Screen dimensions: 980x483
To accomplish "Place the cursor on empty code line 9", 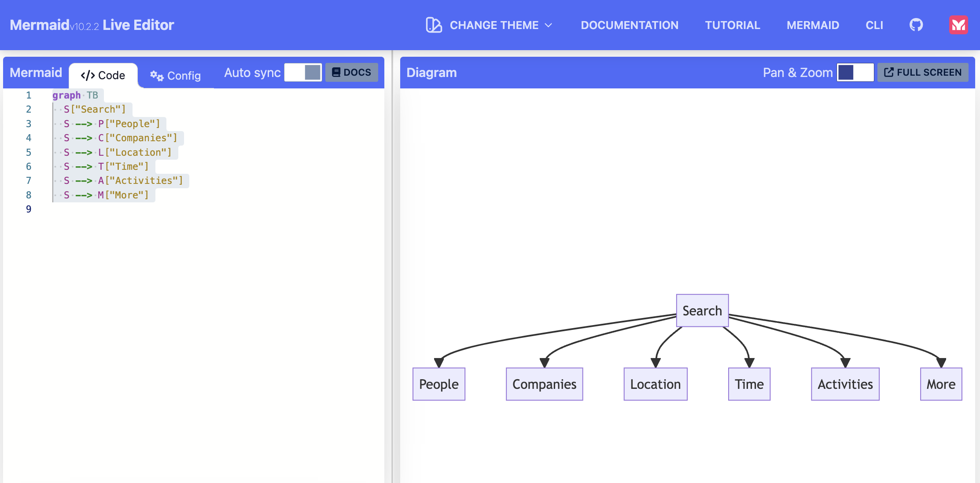I will (x=132, y=209).
